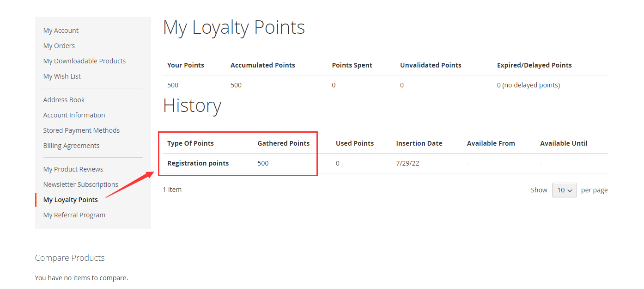
Task: Open My Referral Program page
Action: [x=74, y=215]
